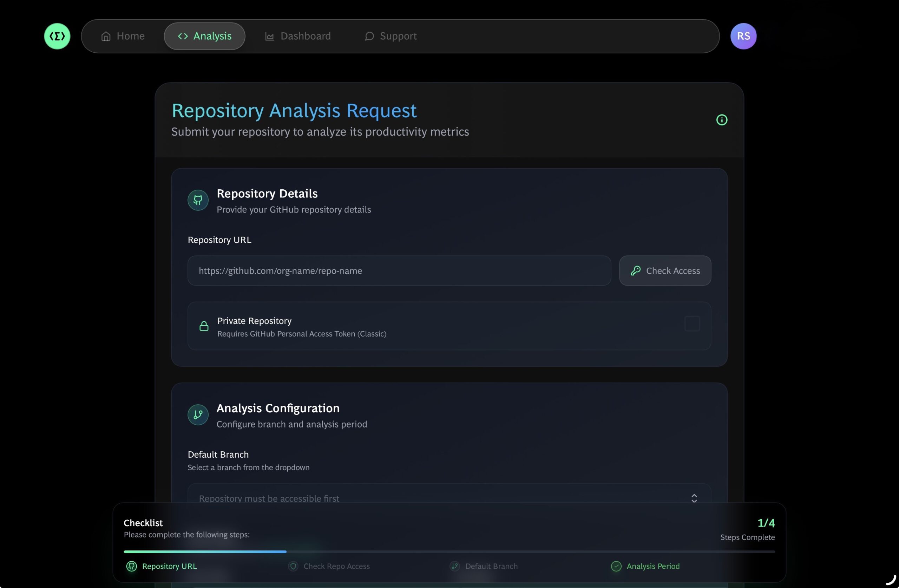Enable the Private Repository checkbox
The height and width of the screenshot is (588, 899).
pos(692,324)
